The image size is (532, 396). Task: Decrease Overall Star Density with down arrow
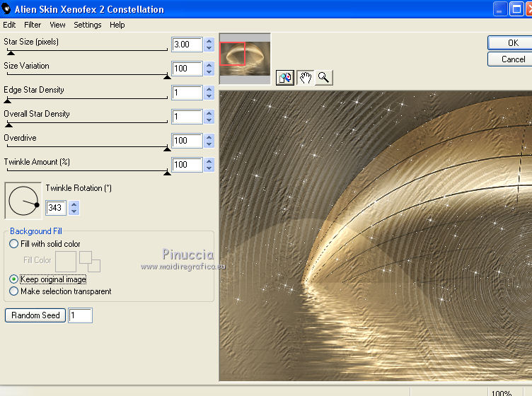(209, 120)
